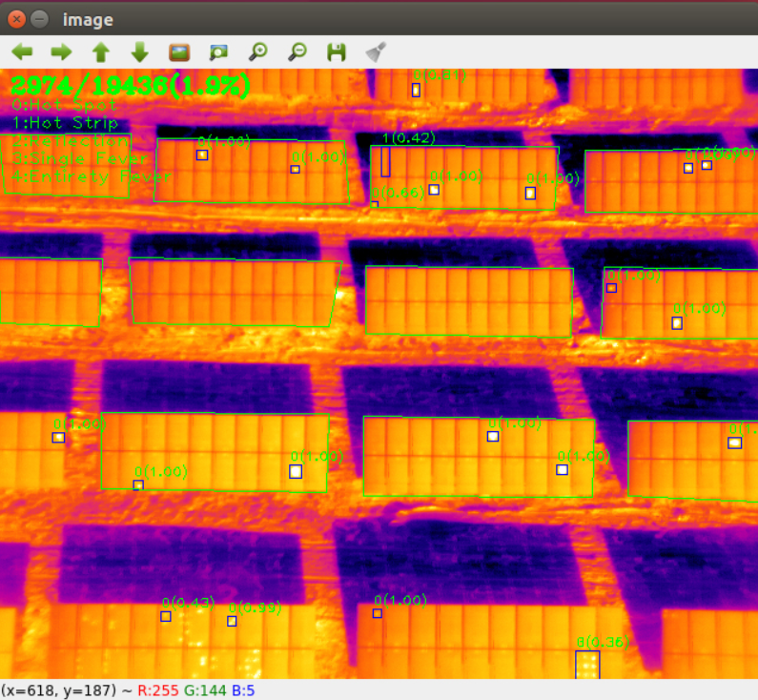The image size is (758, 700).
Task: Click the red value R:255 in status bar
Action: [157, 690]
